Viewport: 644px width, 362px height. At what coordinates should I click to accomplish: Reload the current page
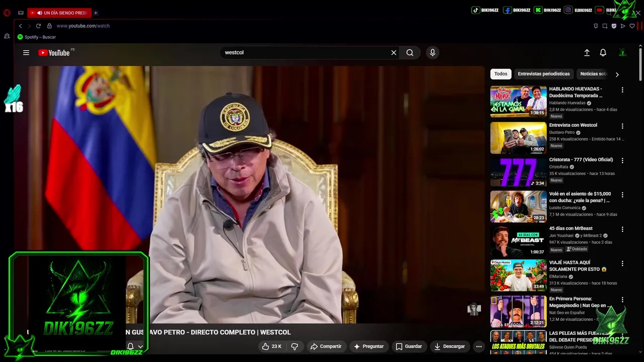38,26
